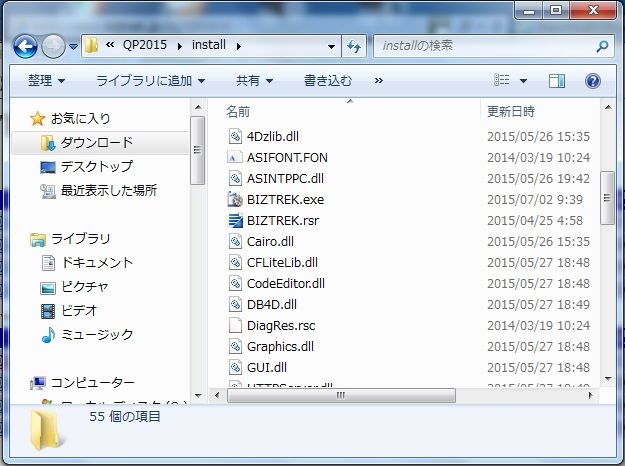Sort by the 更新日時 column header
The height and width of the screenshot is (466, 625).
511,112
